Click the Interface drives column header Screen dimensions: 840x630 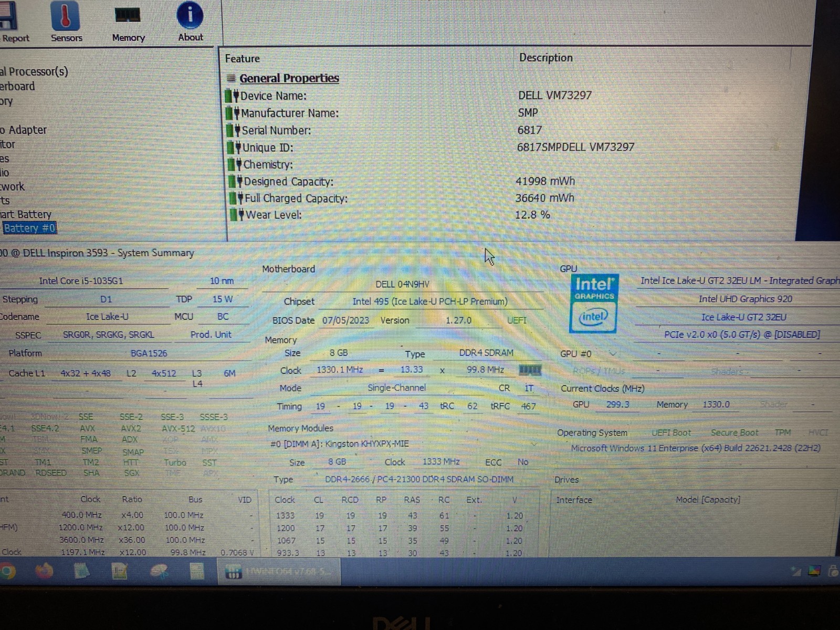tap(574, 500)
